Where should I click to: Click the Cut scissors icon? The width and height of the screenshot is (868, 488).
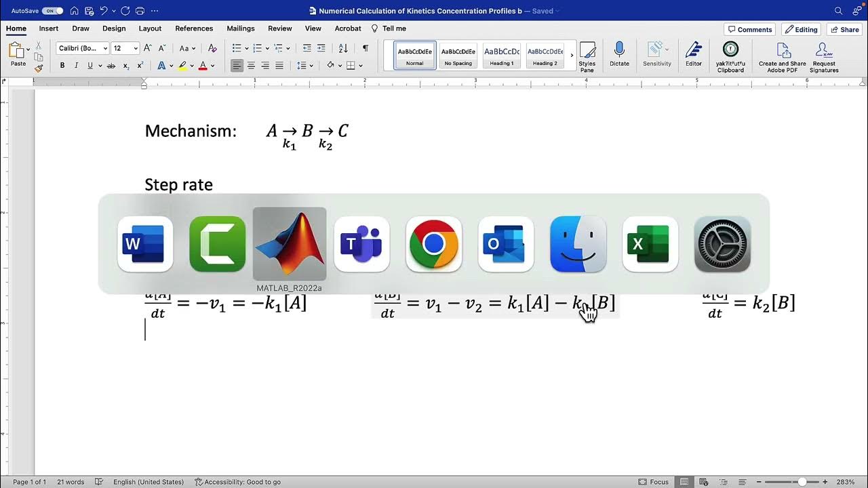(39, 45)
